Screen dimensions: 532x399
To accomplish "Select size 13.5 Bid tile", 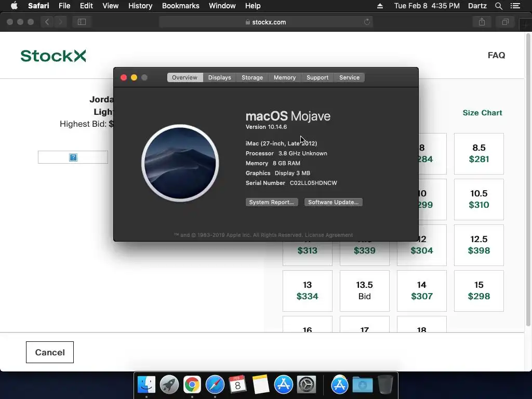I will point(364,291).
